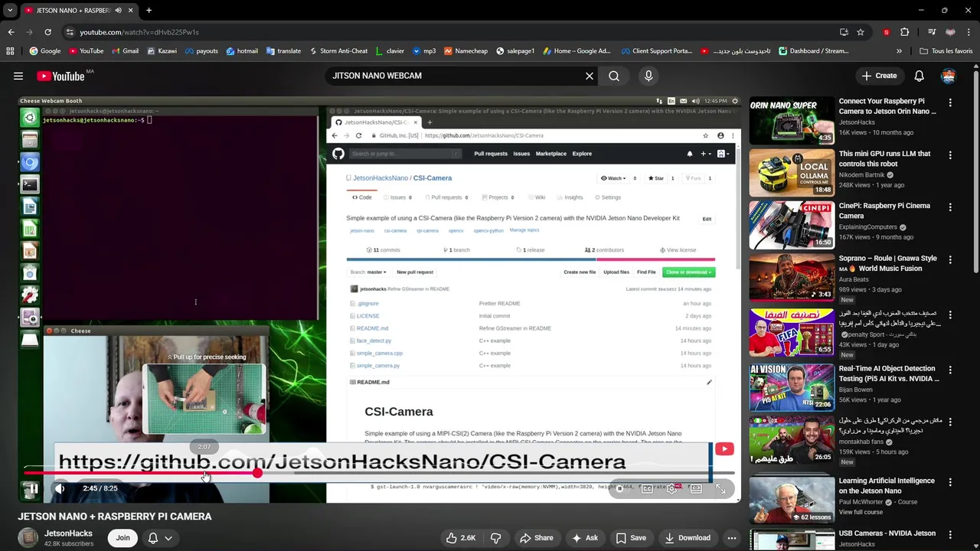Mute the tab via speaker icon
Screen dimensions: 980x551
pyautogui.click(x=119, y=11)
